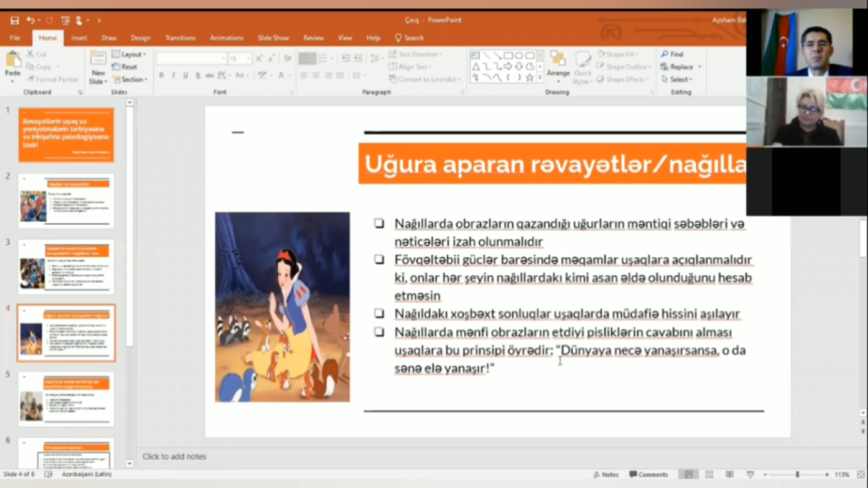Click the zoom slider handle
Screen dimensions: 868x488
coord(797,475)
